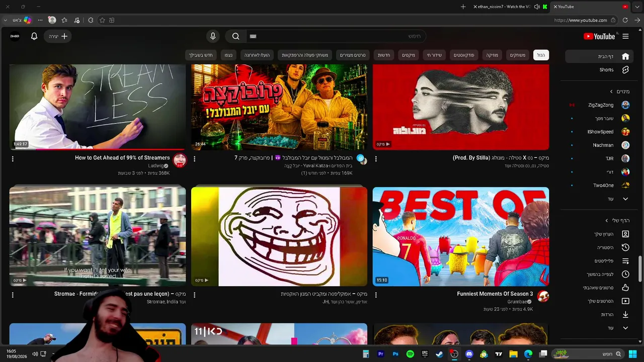Open the YouTube hamburger guide menu
Screen dimensions: 644x362
[625, 36]
